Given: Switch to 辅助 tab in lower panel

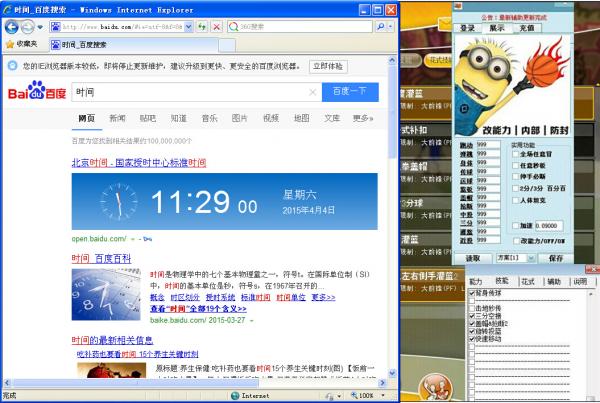Looking at the screenshot, I should coord(554,282).
